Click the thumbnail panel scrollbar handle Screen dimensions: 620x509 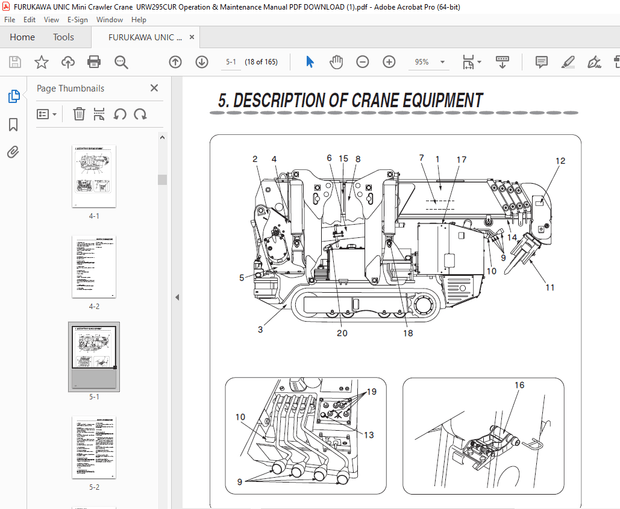point(162,180)
